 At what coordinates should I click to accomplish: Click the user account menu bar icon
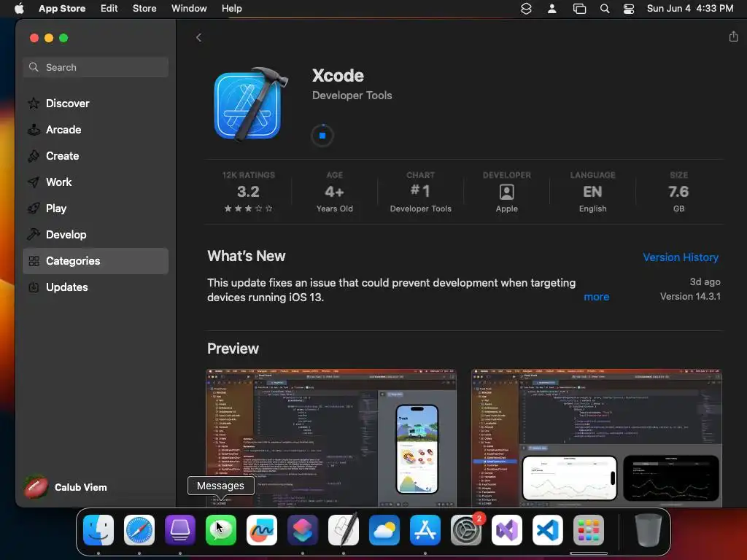click(551, 9)
